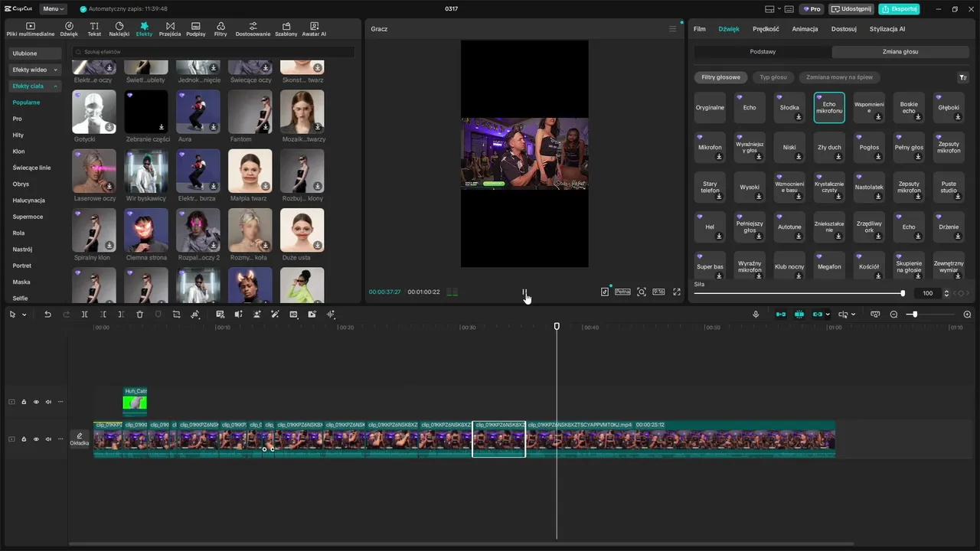Open more options for main video track
Image resolution: width=980 pixels, height=551 pixels.
60,439
